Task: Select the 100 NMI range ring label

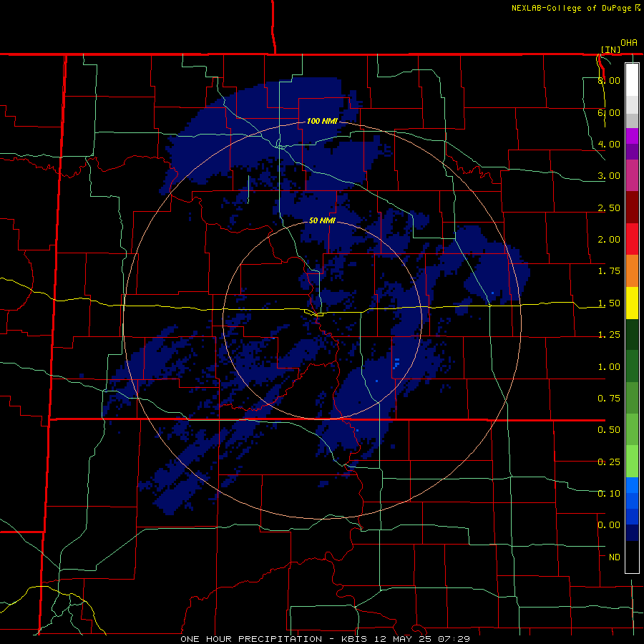Action: (322, 121)
